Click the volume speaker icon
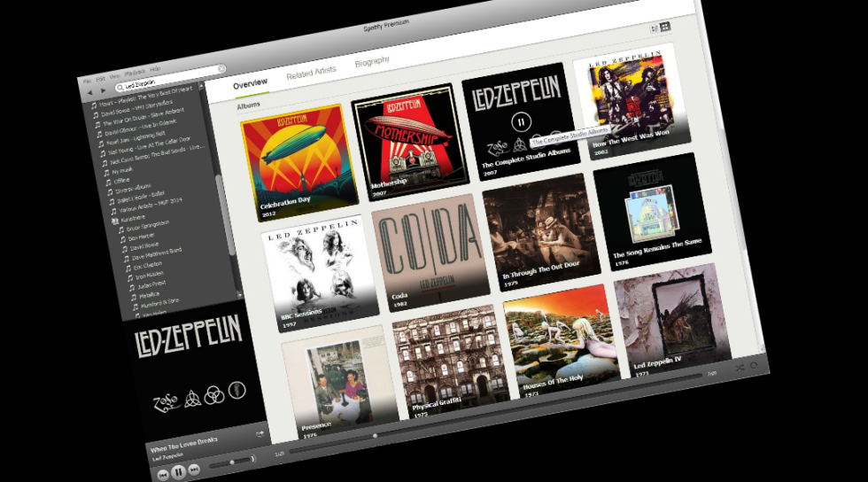Image resolution: width=868 pixels, height=482 pixels. click(x=253, y=458)
